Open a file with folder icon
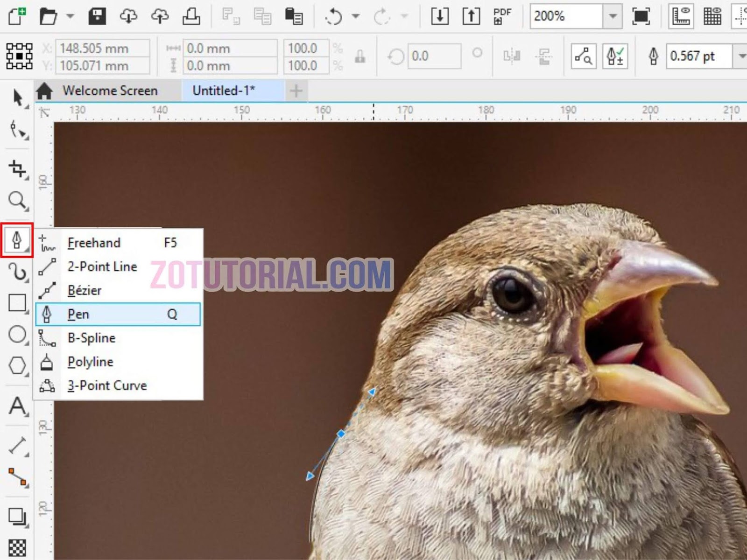This screenshot has height=560, width=747. tap(48, 17)
